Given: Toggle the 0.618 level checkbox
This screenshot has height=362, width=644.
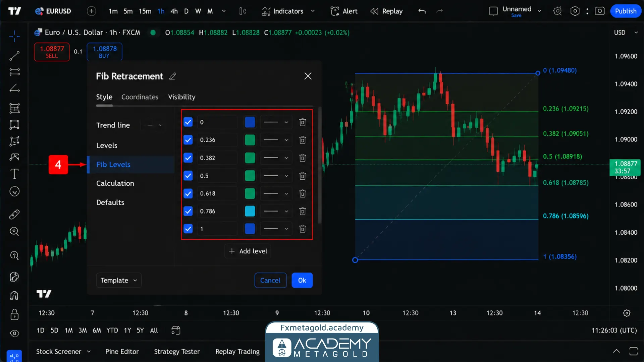Looking at the screenshot, I should [188, 193].
